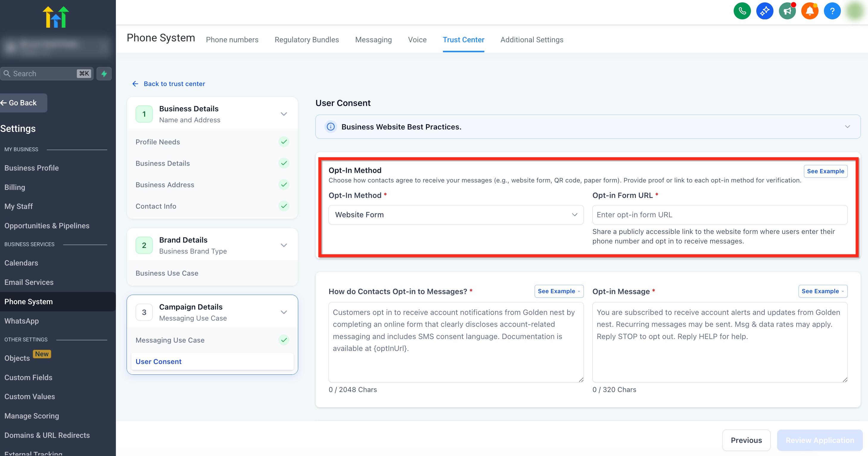Click the Back to trust center link
This screenshot has width=868, height=456.
(174, 84)
